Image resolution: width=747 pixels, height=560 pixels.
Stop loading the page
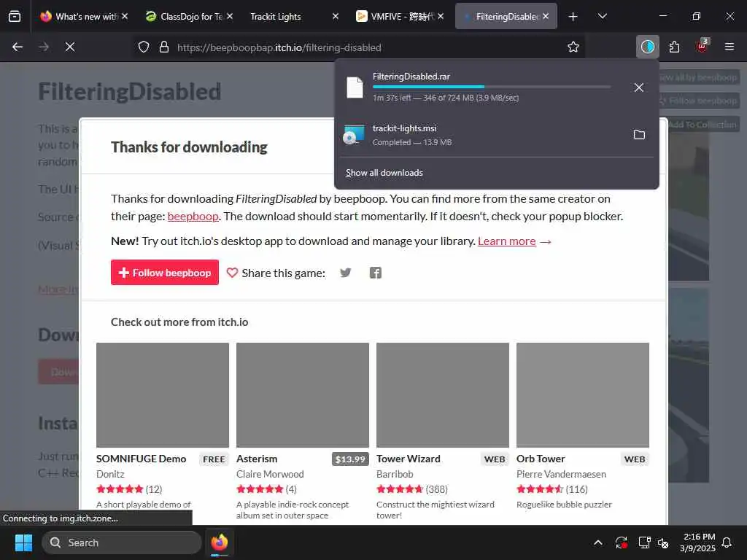click(x=69, y=47)
